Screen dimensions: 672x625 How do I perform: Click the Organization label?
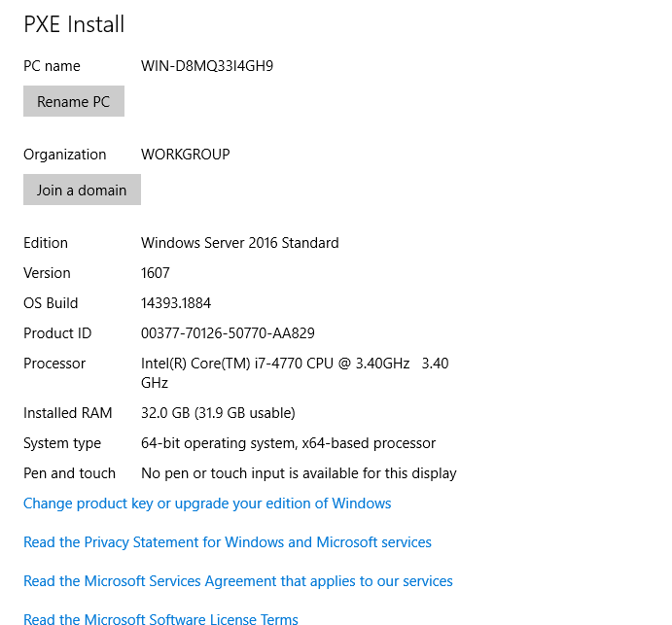click(x=65, y=155)
